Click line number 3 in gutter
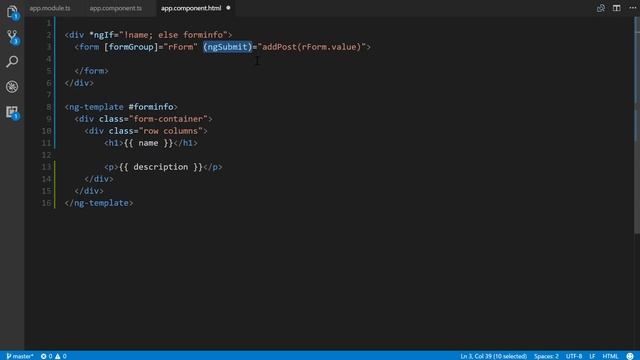 [x=49, y=47]
